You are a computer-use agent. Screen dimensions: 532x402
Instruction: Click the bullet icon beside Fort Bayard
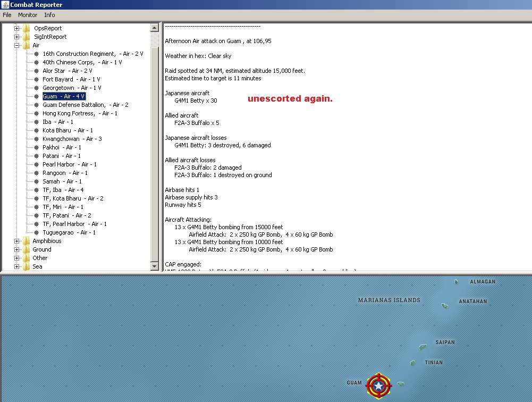pyautogui.click(x=36, y=79)
